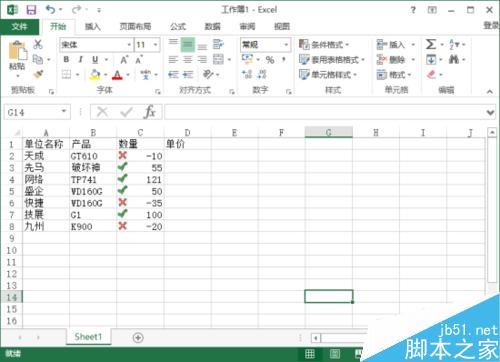Viewport: 500px width, 362px height.
Task: Add a new sheet with plus button
Action: [x=138, y=338]
